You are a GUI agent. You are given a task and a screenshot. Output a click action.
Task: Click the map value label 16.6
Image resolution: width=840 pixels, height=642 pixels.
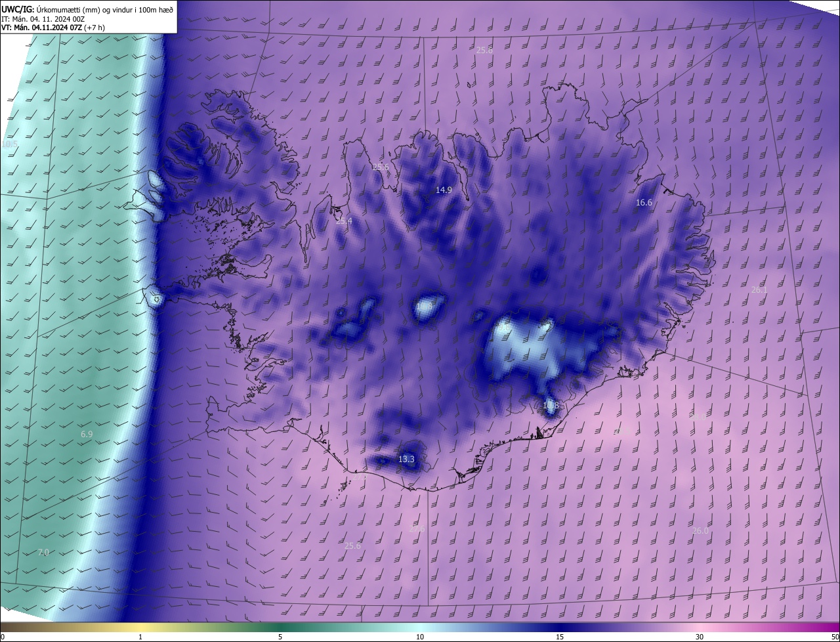point(644,203)
